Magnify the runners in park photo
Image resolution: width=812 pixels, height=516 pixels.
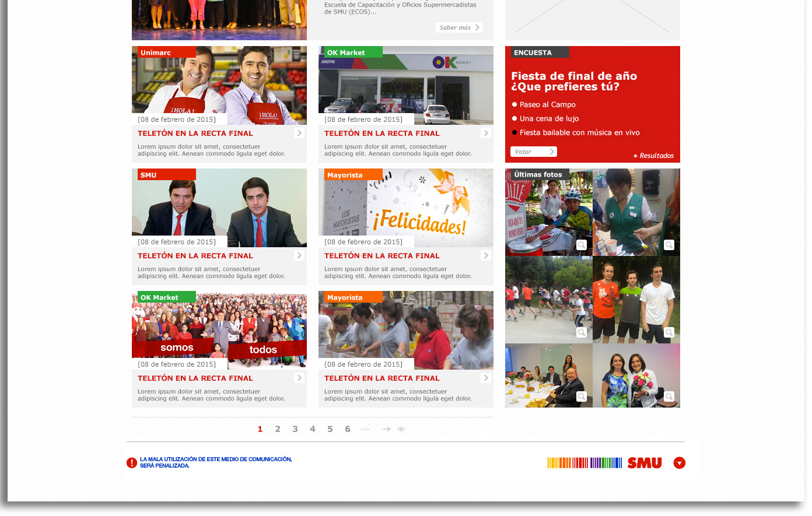click(x=582, y=332)
